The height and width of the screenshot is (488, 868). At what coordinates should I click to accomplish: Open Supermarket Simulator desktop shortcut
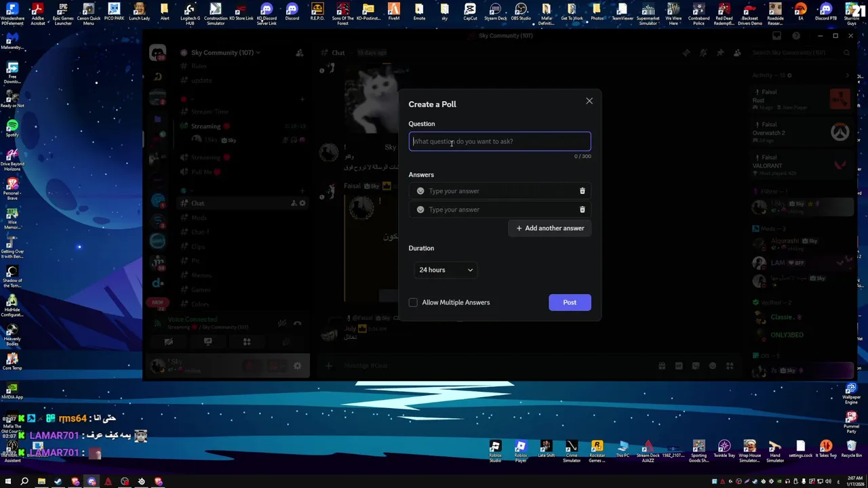click(648, 14)
